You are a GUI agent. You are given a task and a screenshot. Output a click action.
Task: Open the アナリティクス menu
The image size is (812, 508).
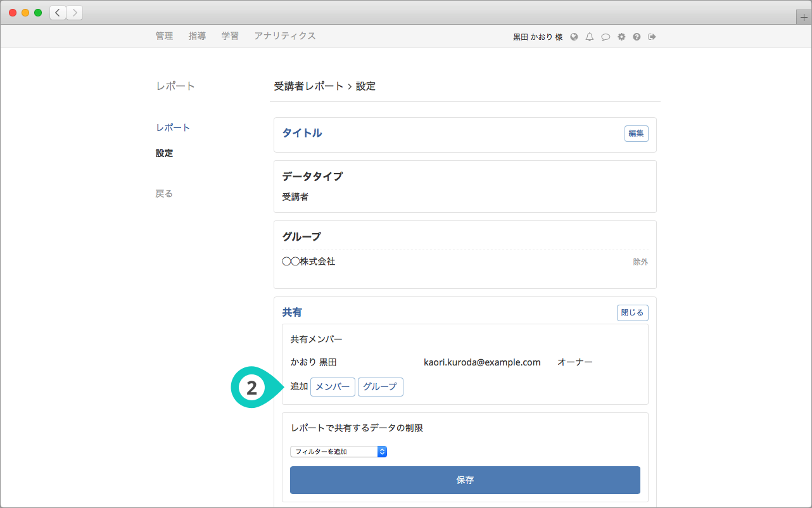(x=284, y=36)
